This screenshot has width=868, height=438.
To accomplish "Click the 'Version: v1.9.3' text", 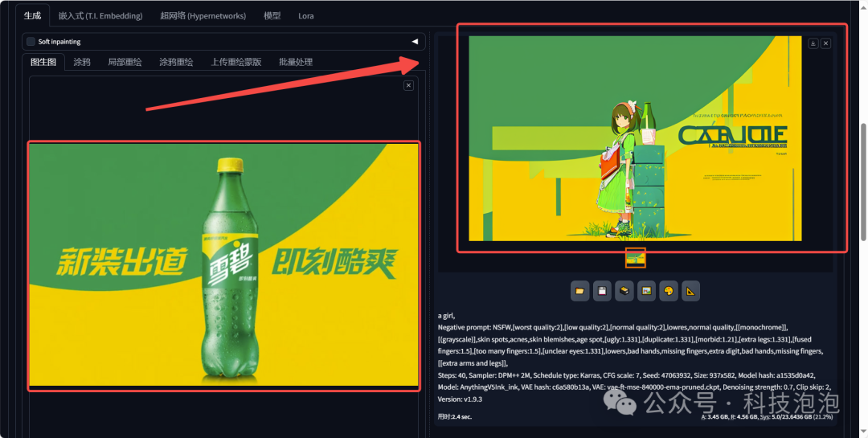I will (460, 399).
